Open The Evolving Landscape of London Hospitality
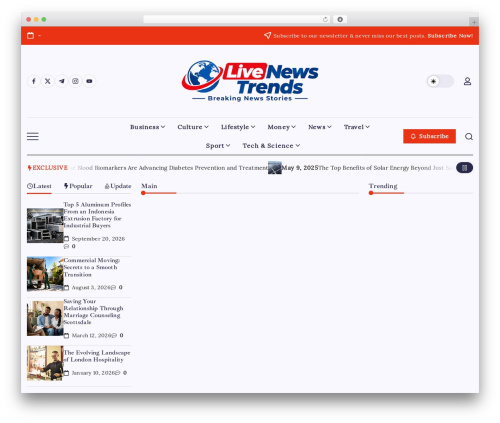Viewport: 500px width, 423px height. tap(97, 356)
